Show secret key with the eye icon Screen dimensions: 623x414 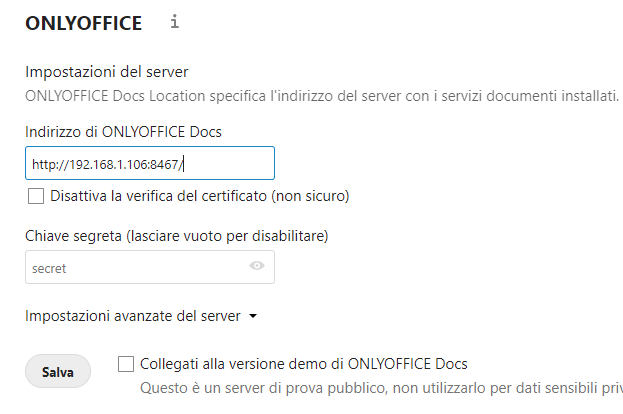pyautogui.click(x=257, y=267)
